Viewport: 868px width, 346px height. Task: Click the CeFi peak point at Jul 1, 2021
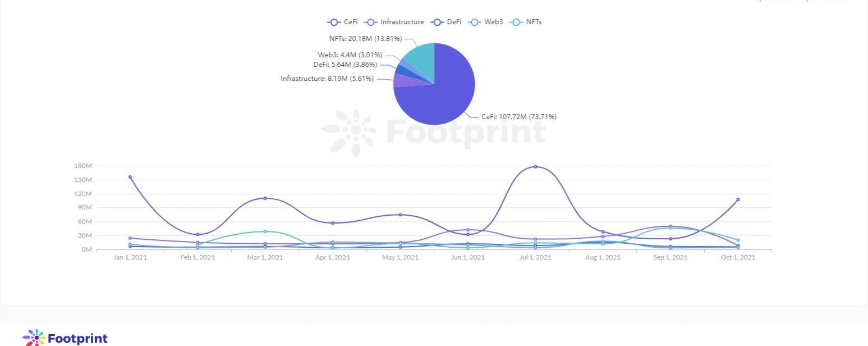(x=535, y=167)
